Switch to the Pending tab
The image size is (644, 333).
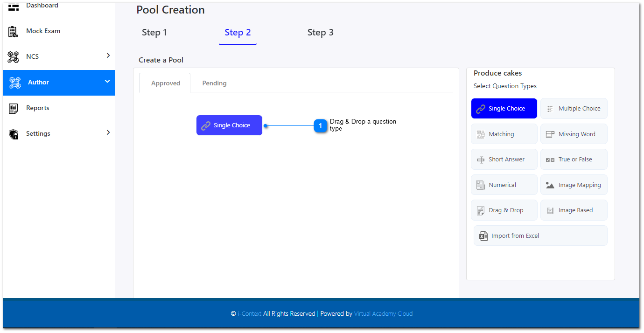click(x=214, y=83)
